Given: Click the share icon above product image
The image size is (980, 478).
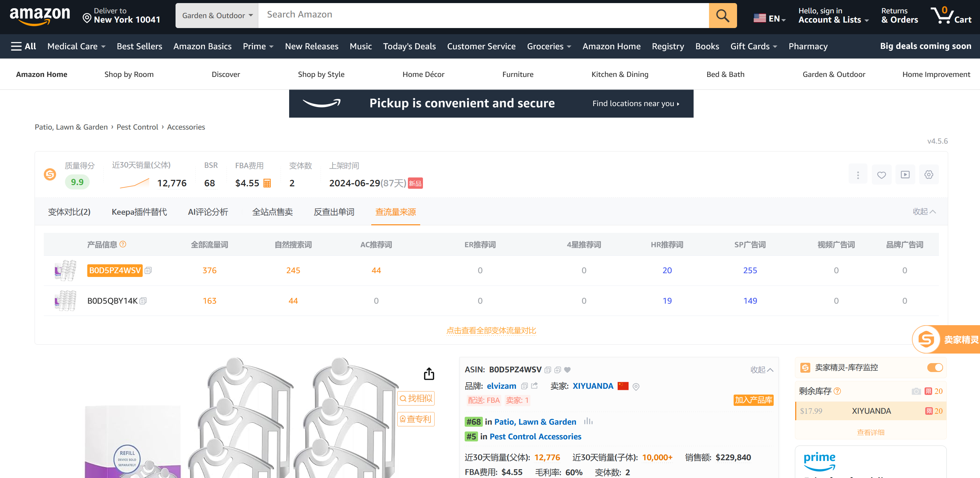Looking at the screenshot, I should [x=429, y=374].
